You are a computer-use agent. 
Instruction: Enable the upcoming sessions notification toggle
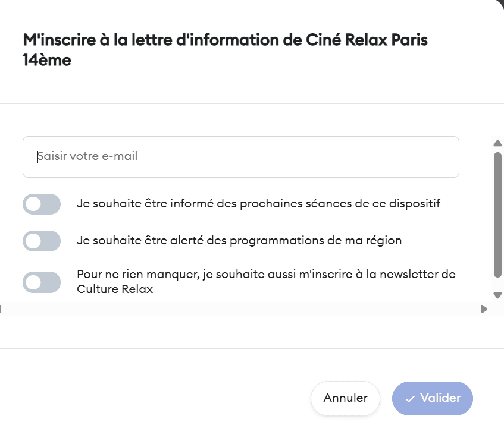click(42, 204)
